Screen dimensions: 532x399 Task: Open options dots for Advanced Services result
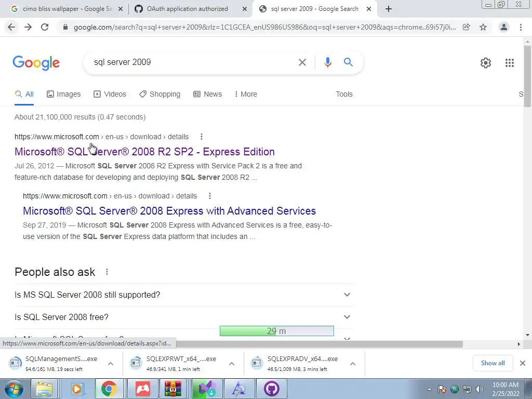(x=210, y=196)
